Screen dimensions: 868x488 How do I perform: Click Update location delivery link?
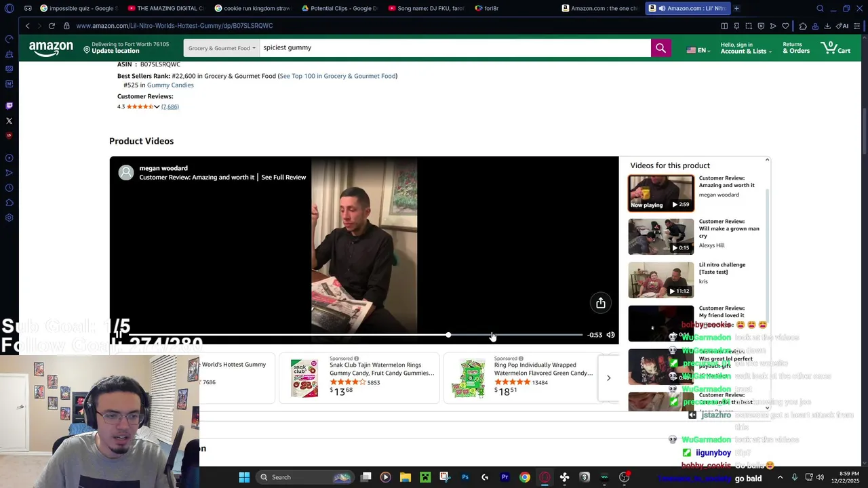click(x=115, y=51)
